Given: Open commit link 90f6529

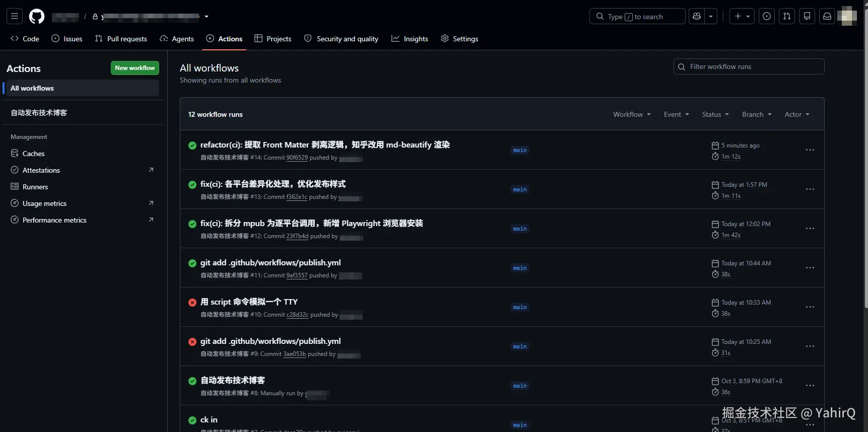Looking at the screenshot, I should [x=297, y=158].
